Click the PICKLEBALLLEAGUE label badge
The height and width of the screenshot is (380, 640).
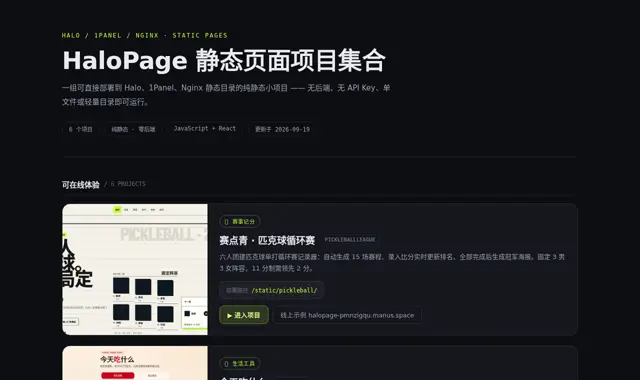click(x=350, y=240)
